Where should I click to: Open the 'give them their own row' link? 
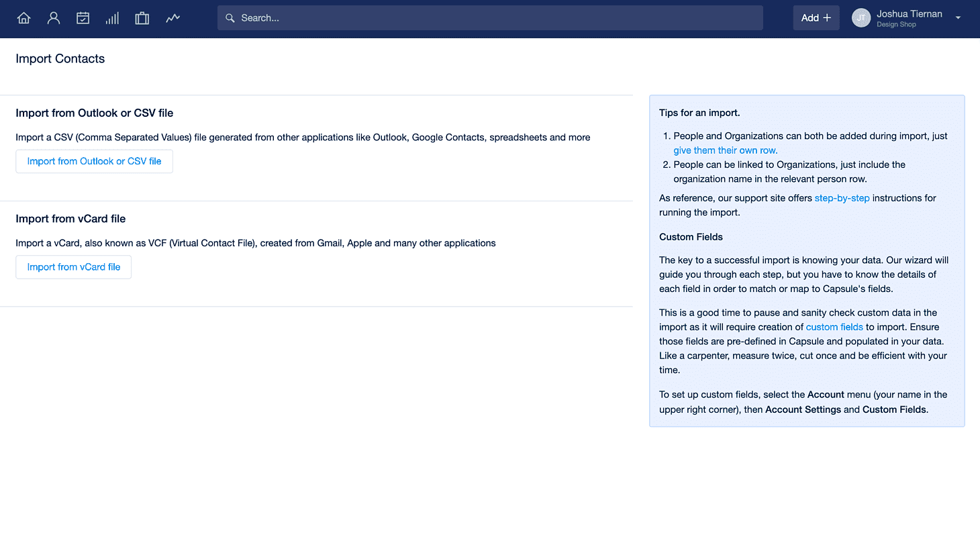[x=726, y=150]
